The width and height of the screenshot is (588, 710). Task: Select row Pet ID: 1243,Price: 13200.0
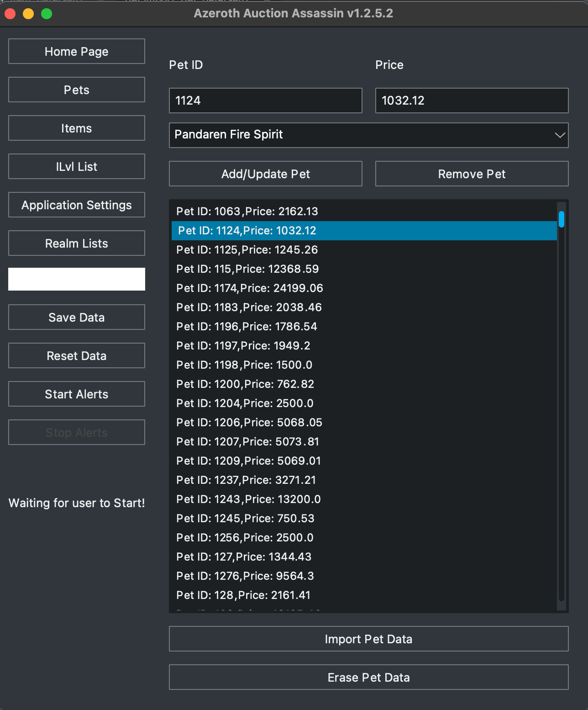pyautogui.click(x=364, y=499)
